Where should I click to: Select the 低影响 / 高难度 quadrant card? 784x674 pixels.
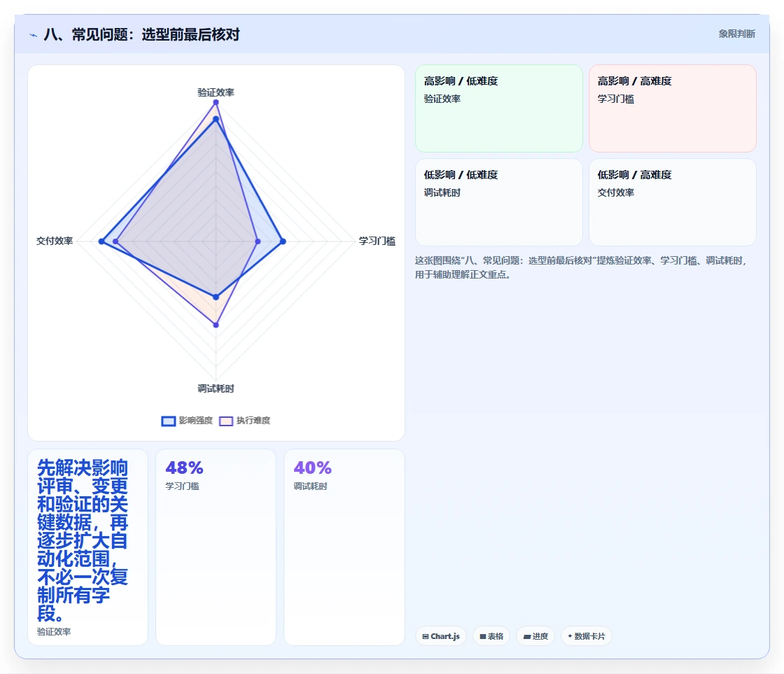673,202
